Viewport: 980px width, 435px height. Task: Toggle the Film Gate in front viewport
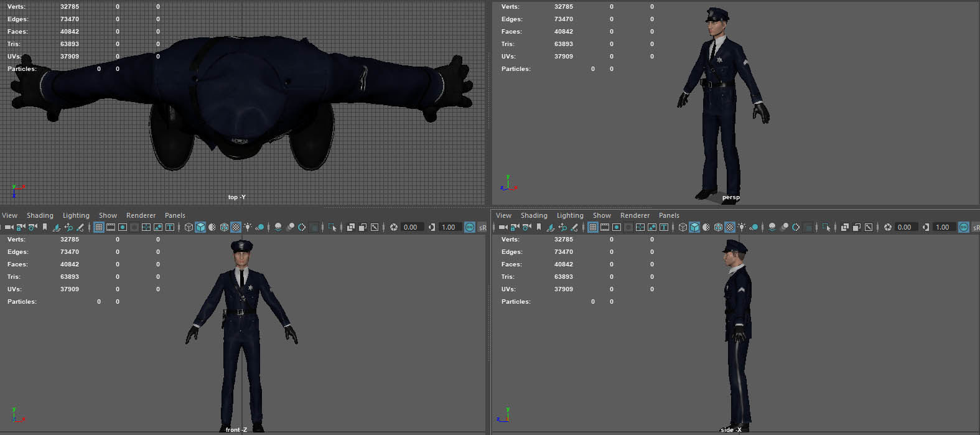tap(110, 227)
